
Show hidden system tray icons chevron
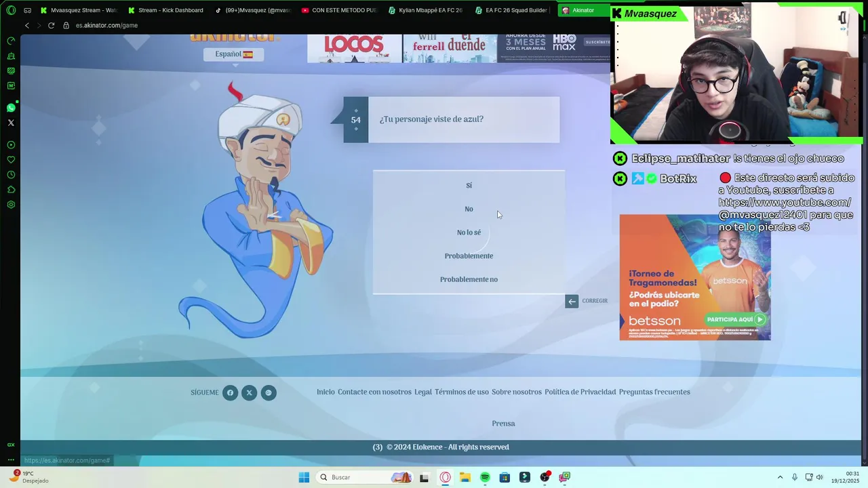click(x=780, y=477)
